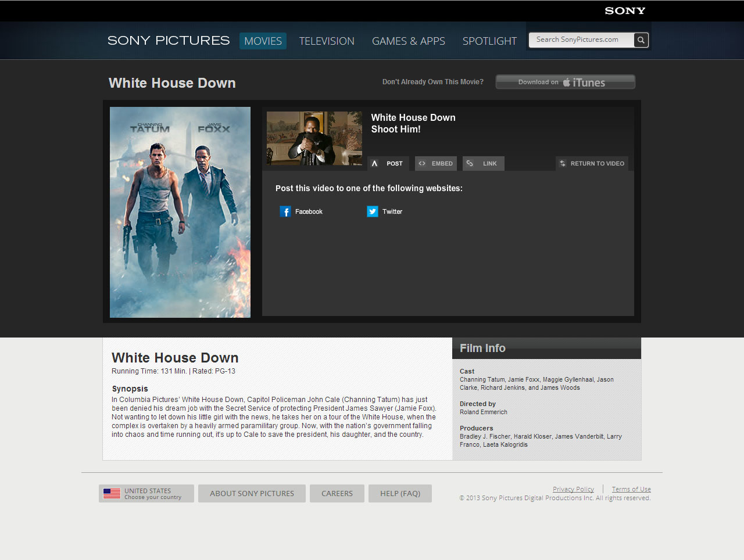Screen dimensions: 744x560
Task: Click the 'Roland Emmerich' director name
Action: coord(484,412)
